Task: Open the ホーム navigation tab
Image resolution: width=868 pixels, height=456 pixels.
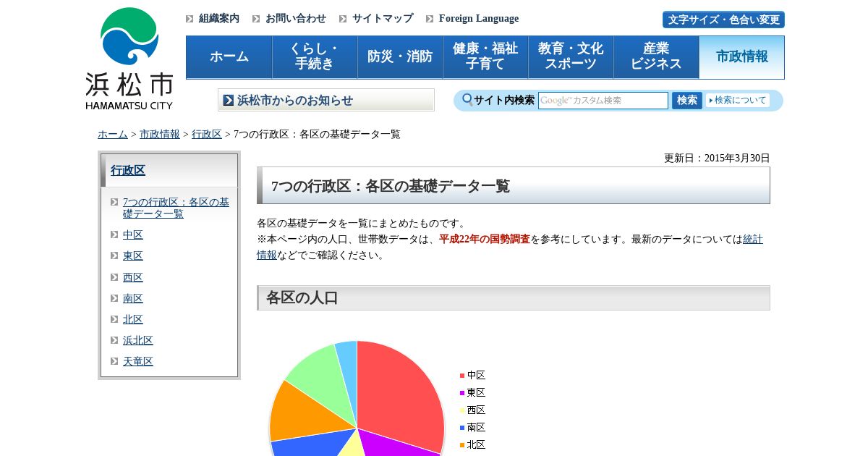Action: (x=229, y=57)
